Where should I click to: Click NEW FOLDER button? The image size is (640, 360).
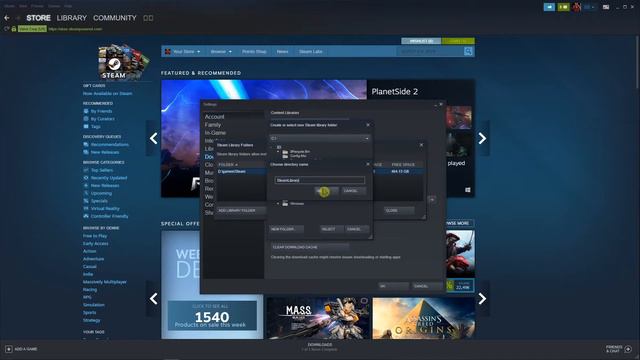coord(287,229)
